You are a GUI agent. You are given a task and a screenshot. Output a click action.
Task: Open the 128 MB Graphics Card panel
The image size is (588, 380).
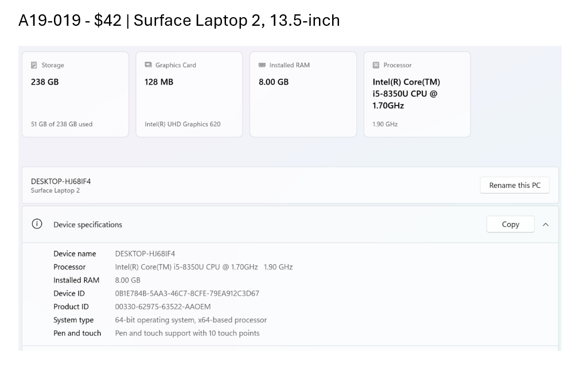189,94
